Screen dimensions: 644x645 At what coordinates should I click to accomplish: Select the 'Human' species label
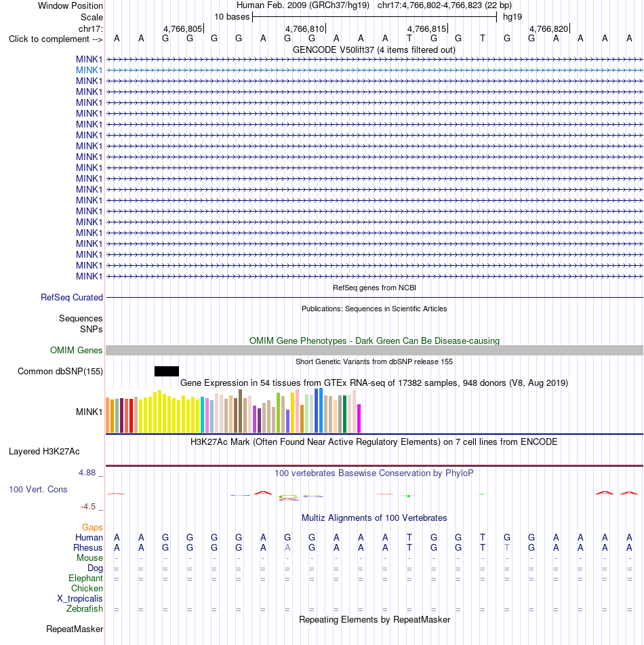[x=89, y=538]
